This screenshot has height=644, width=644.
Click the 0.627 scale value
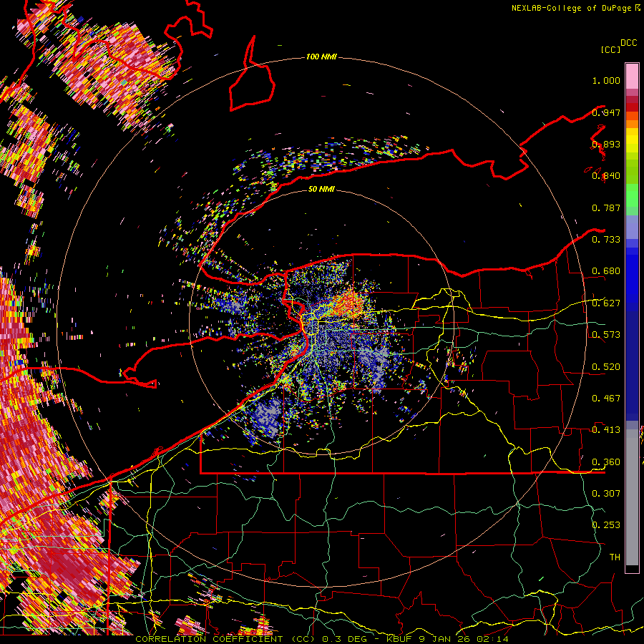tap(606, 303)
